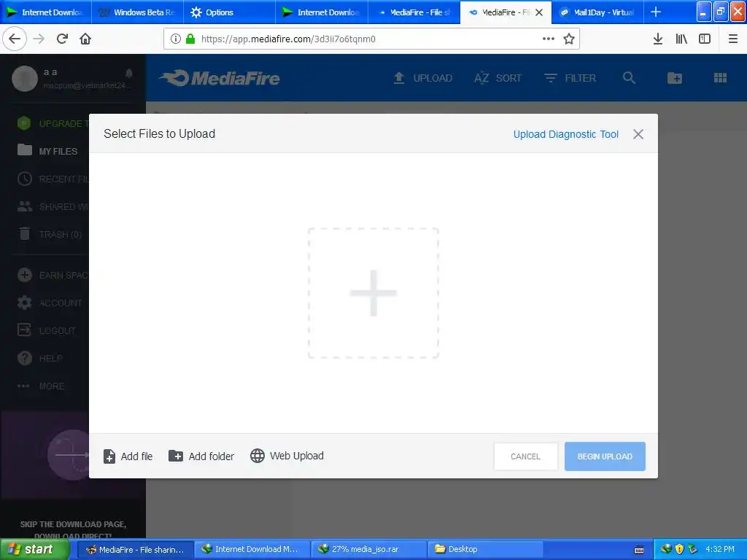Image resolution: width=747 pixels, height=560 pixels.
Task: Click the dashed plus drop zone
Action: tap(373, 293)
